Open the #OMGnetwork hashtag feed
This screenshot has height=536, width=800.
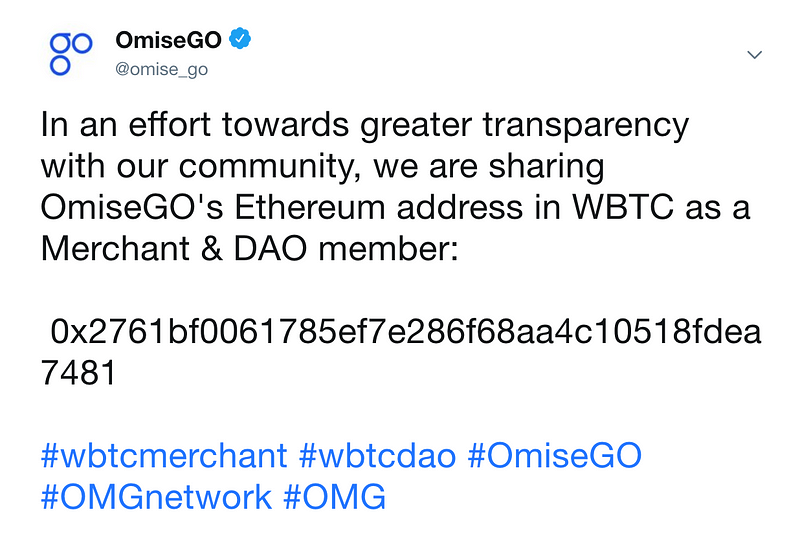[156, 497]
